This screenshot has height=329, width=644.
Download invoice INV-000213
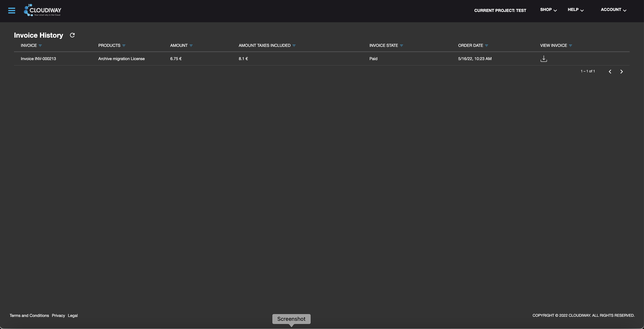click(544, 59)
